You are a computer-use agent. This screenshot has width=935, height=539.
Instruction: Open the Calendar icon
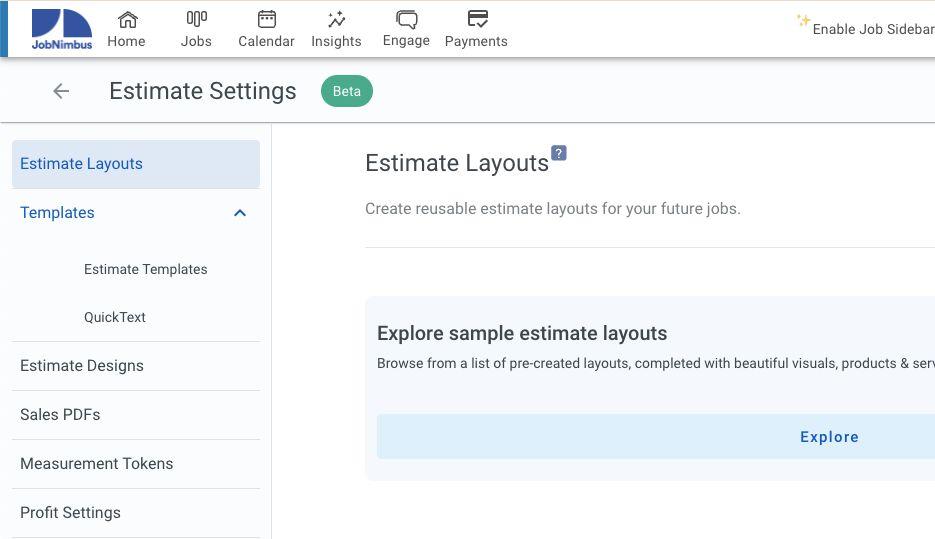[x=266, y=20]
